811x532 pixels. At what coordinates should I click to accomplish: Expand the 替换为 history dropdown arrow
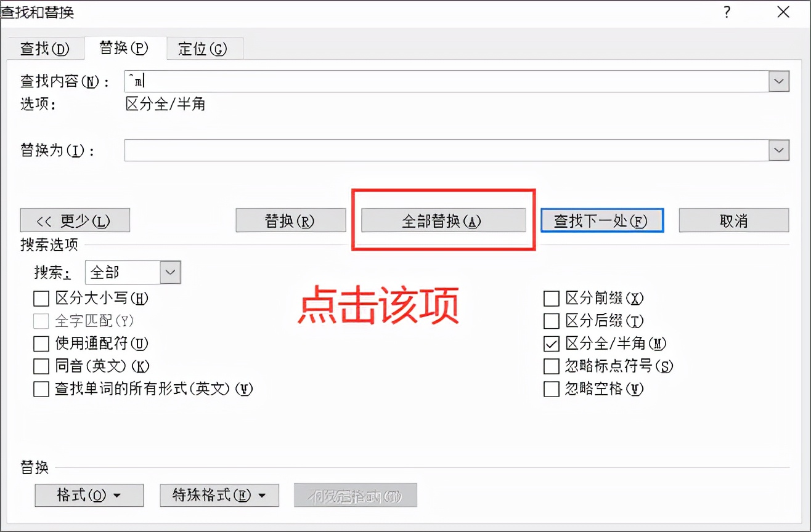tap(779, 150)
